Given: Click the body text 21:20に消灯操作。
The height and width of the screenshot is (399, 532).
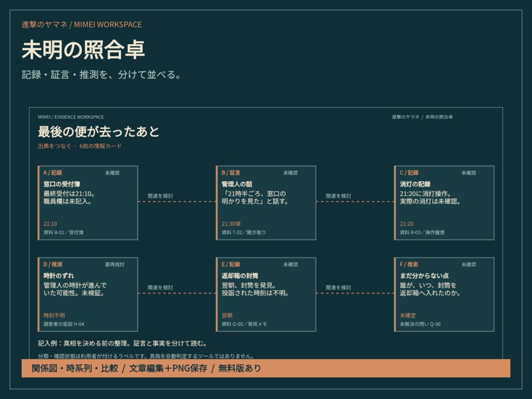Looking at the screenshot, I should (x=425, y=194).
